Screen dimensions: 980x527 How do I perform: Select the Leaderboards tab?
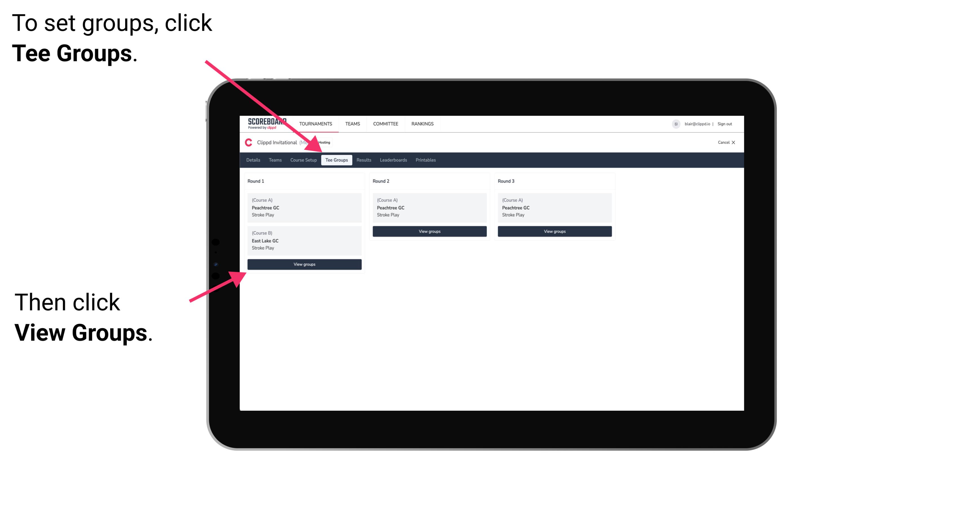coord(393,160)
